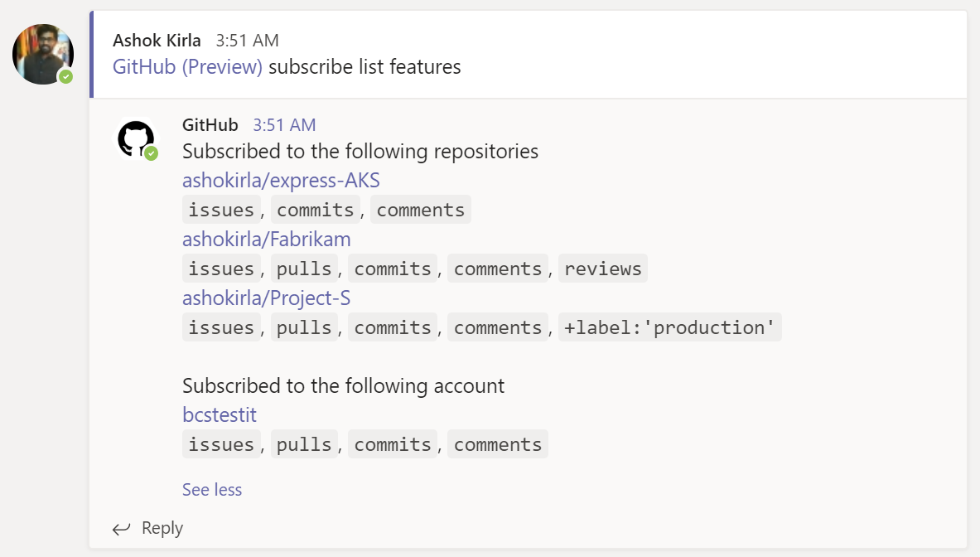Click the GitHub message 3:51 AM timestamp
Viewport: 980px width, 557px height.
(x=284, y=125)
